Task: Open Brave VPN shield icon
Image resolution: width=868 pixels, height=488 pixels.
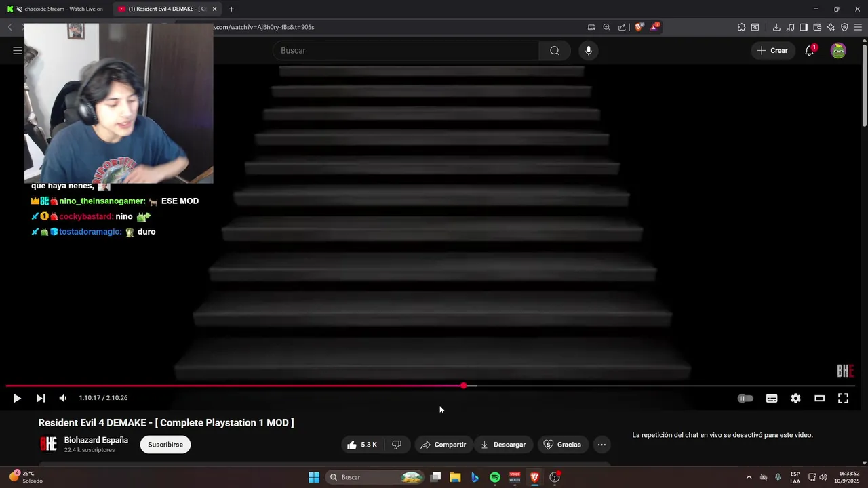Action: pos(844,27)
